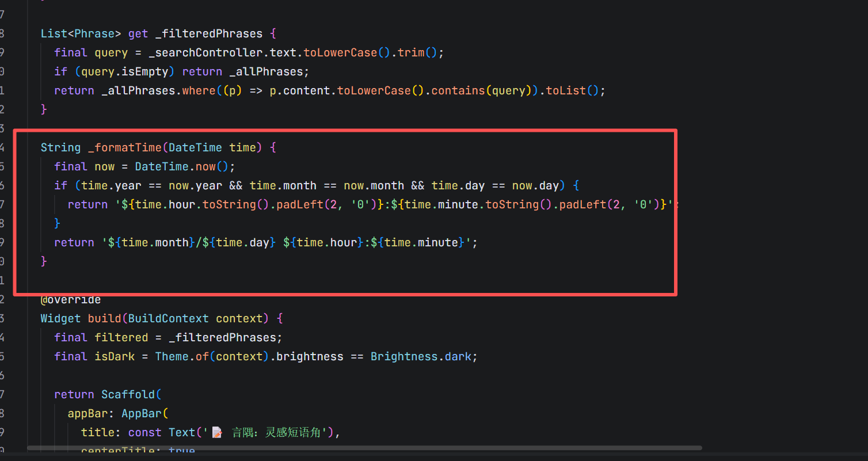The width and height of the screenshot is (868, 461).
Task: Click the Chinese title string 言隅: 灵感短语角
Action: pos(276,432)
